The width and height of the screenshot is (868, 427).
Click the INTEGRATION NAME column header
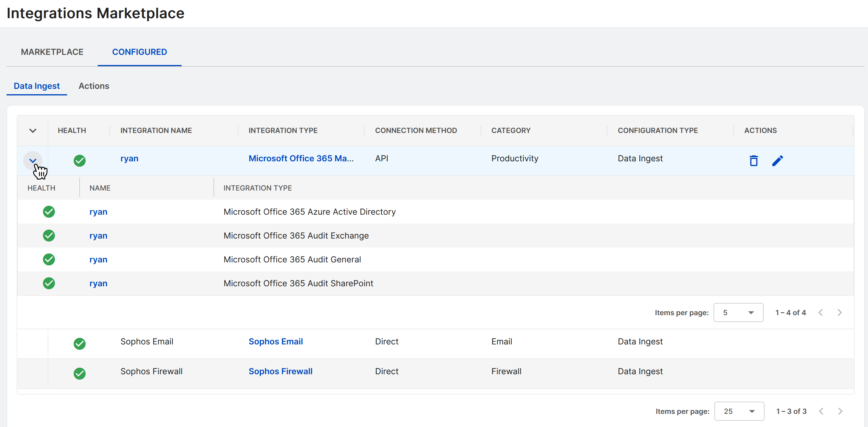pos(156,130)
